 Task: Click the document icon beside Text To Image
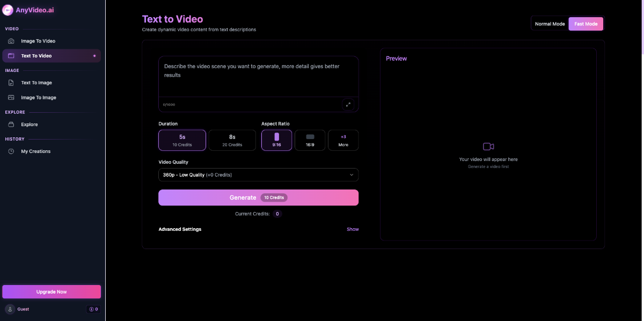[11, 83]
